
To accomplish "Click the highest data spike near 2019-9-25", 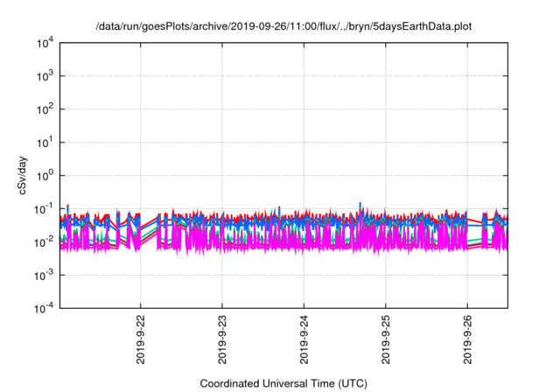I will coord(360,204).
